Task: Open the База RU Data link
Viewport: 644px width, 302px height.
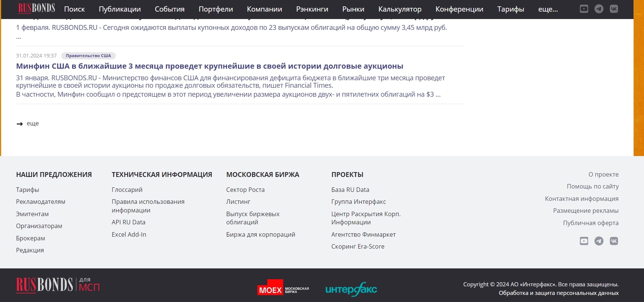Action: [x=350, y=190]
